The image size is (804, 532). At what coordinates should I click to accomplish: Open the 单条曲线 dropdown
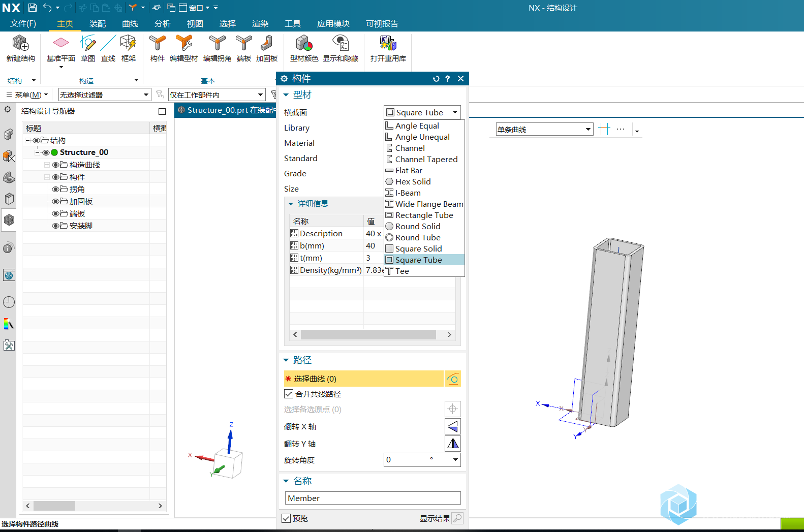544,129
